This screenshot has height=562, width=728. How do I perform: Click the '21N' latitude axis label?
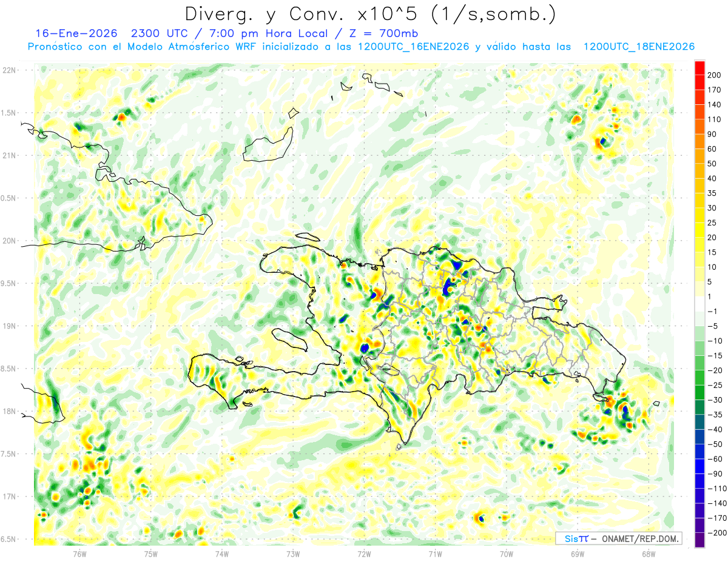pos(9,155)
